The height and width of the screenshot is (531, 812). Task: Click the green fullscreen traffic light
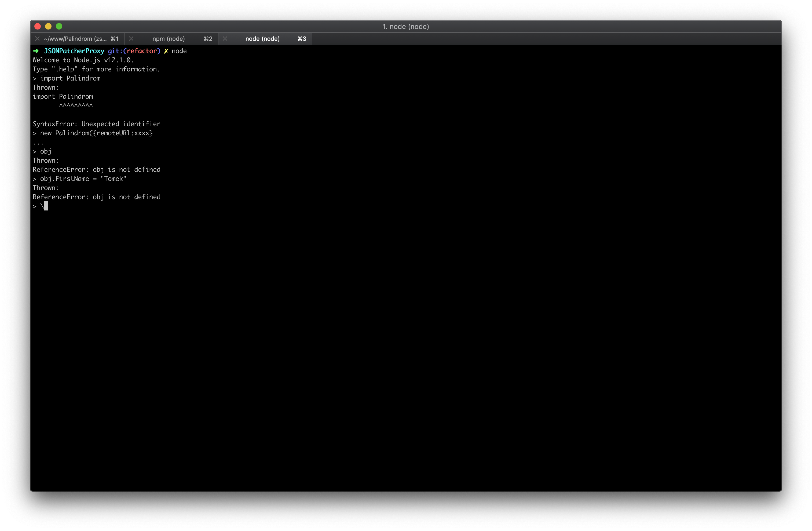point(59,26)
